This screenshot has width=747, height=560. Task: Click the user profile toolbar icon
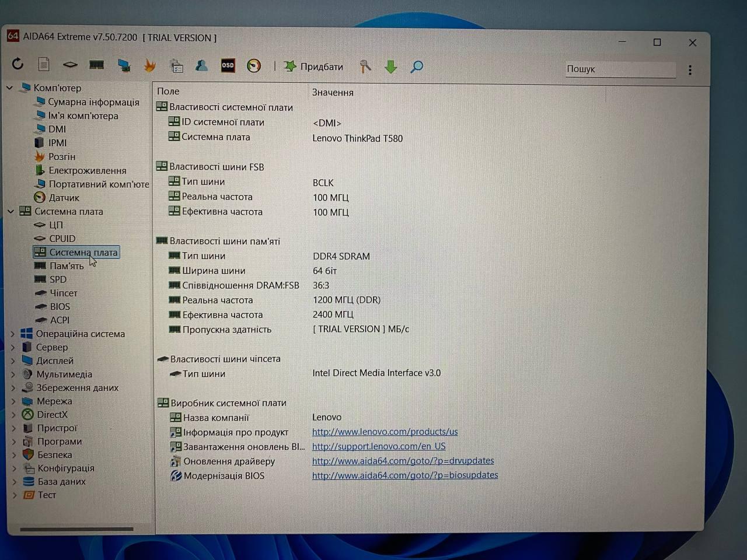(x=201, y=65)
